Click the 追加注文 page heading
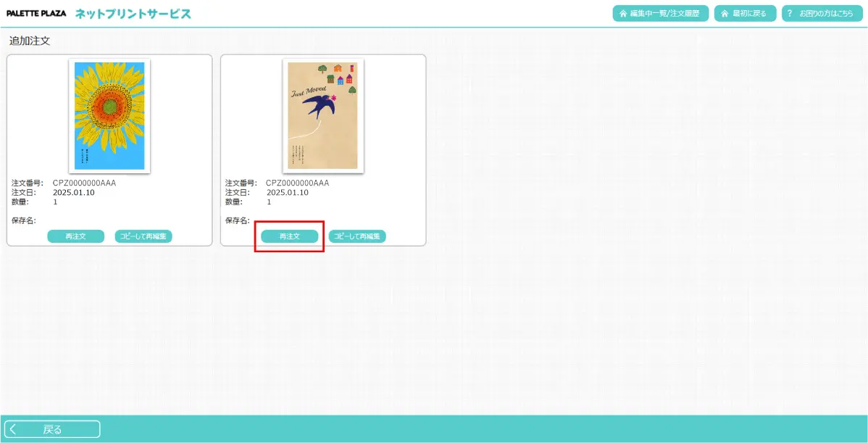 point(30,41)
